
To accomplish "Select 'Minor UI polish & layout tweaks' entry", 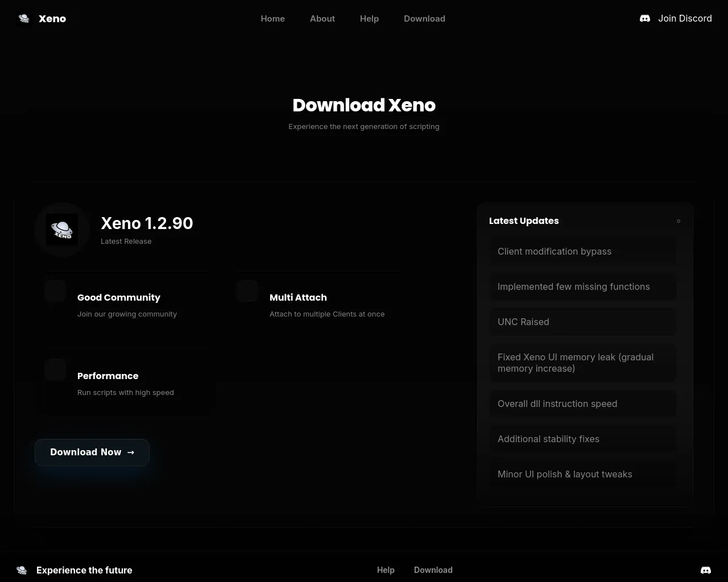I will click(x=584, y=474).
